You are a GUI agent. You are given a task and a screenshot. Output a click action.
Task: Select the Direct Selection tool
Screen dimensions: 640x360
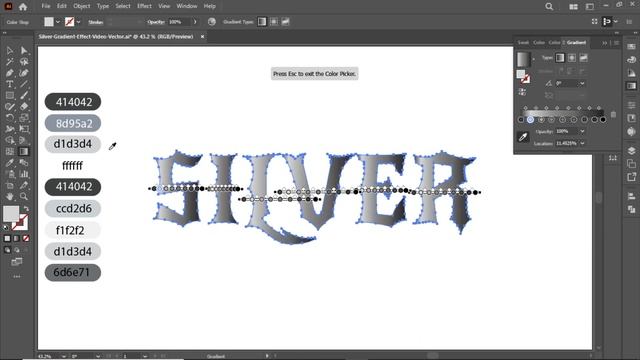click(24, 50)
